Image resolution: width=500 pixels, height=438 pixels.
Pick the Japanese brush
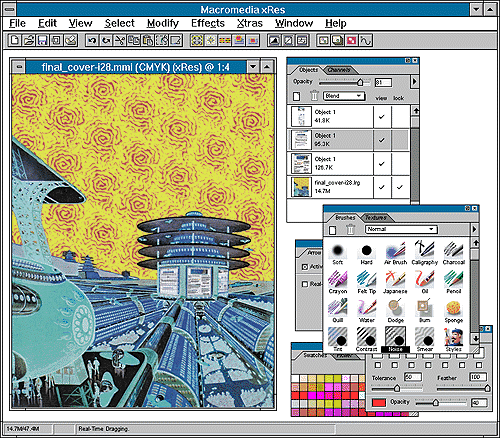[x=395, y=282]
